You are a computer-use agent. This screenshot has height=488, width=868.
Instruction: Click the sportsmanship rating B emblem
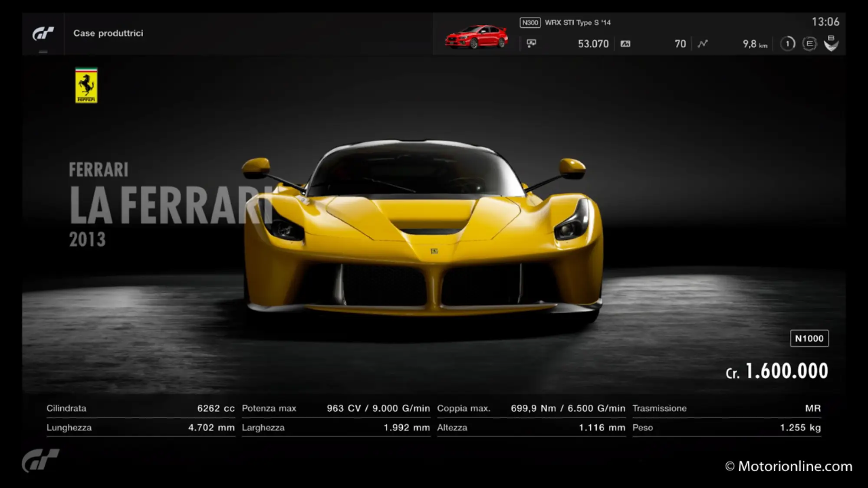[x=831, y=43]
